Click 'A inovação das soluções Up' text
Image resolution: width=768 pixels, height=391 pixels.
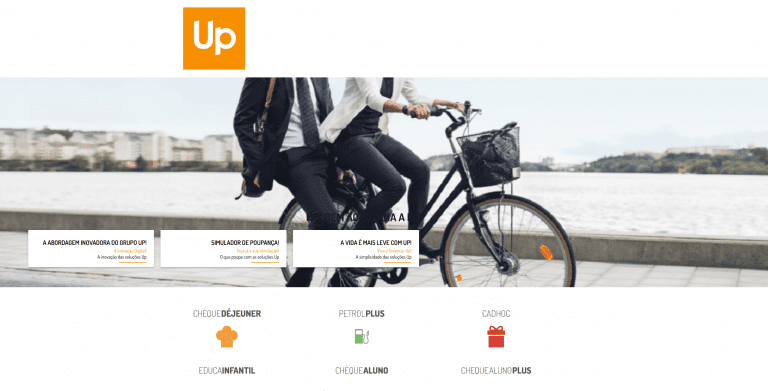coord(122,257)
